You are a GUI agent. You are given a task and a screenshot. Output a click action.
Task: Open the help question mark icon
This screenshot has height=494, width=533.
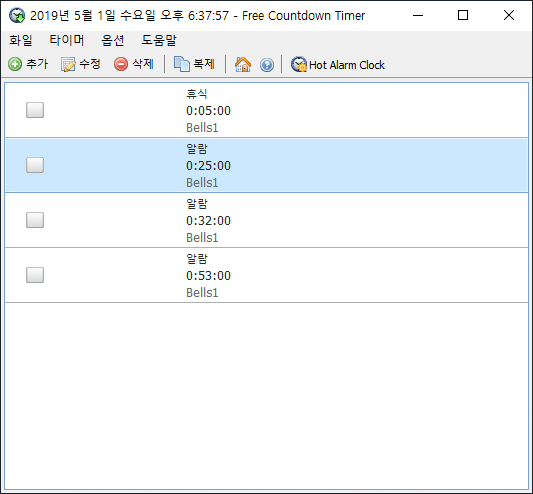pos(267,65)
